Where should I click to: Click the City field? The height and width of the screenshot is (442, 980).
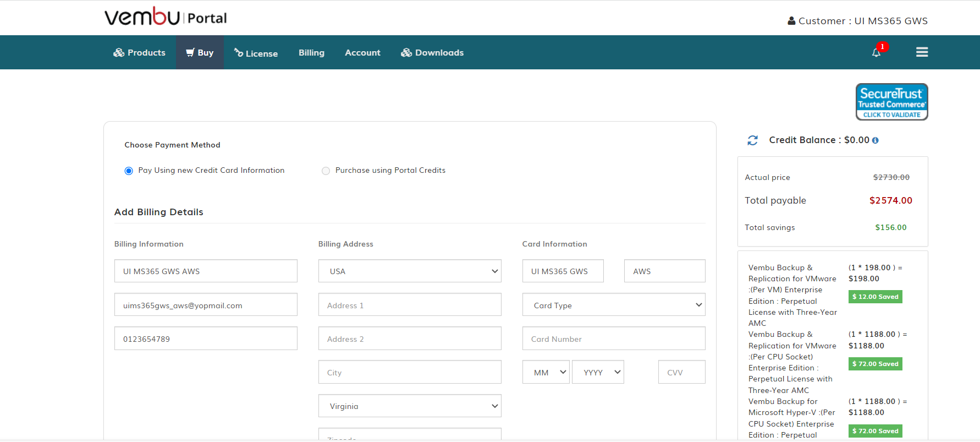coord(410,372)
